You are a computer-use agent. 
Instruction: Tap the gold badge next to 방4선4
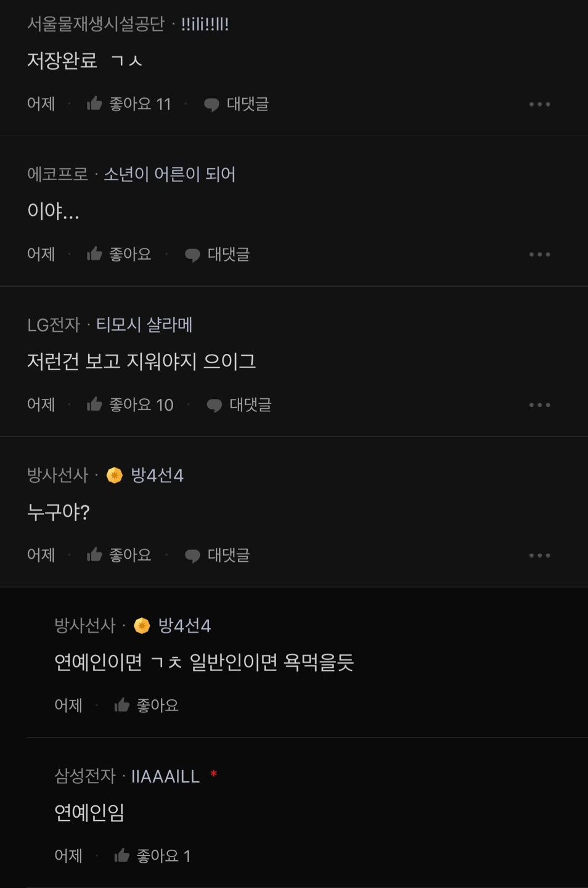pyautogui.click(x=115, y=475)
